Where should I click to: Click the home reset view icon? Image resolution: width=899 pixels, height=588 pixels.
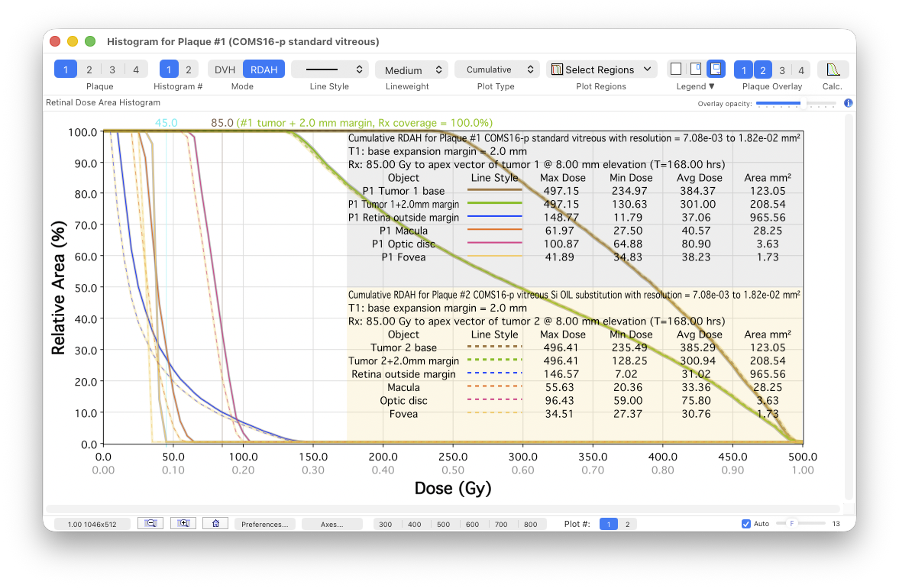[x=216, y=524]
